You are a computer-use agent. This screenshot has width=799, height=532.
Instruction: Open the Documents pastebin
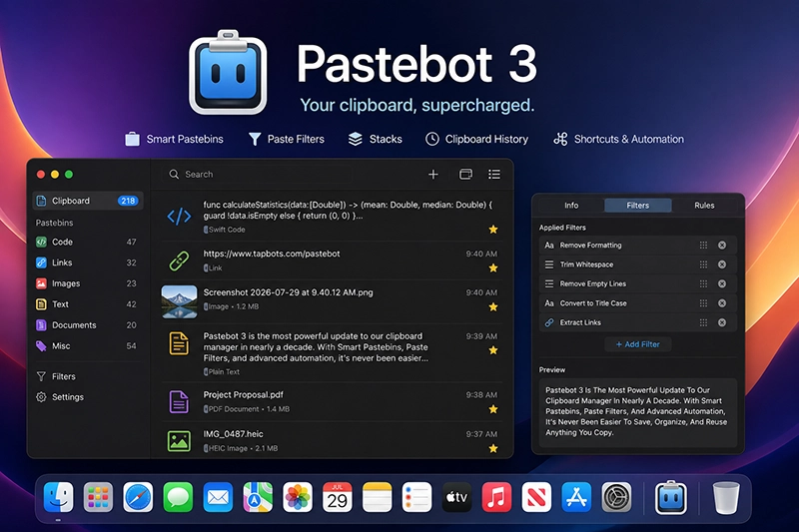pyautogui.click(x=86, y=325)
